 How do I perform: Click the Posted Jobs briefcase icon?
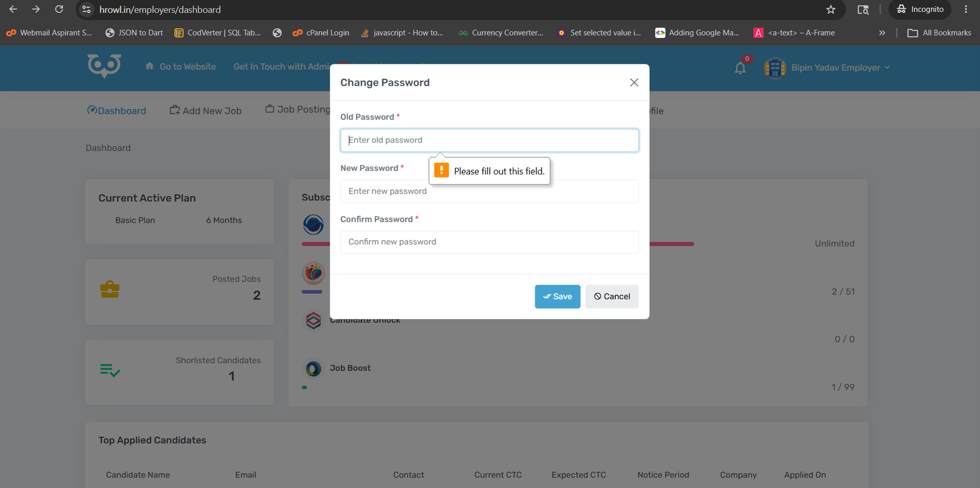point(110,289)
